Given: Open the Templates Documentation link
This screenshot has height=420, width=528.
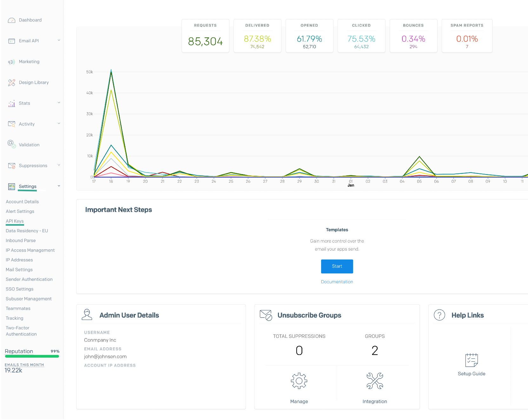Looking at the screenshot, I should point(337,282).
